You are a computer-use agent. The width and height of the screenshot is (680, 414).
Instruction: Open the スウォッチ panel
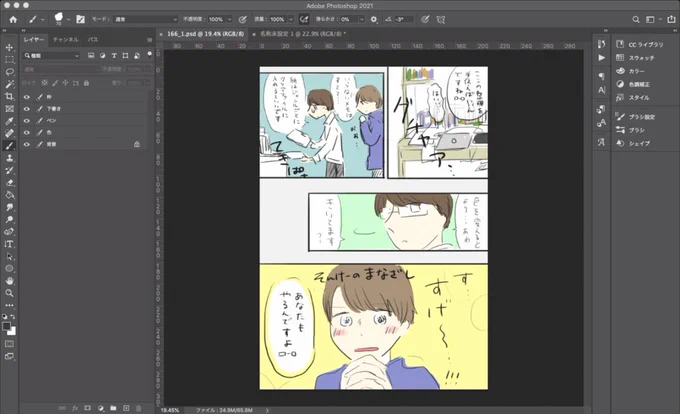[635, 58]
